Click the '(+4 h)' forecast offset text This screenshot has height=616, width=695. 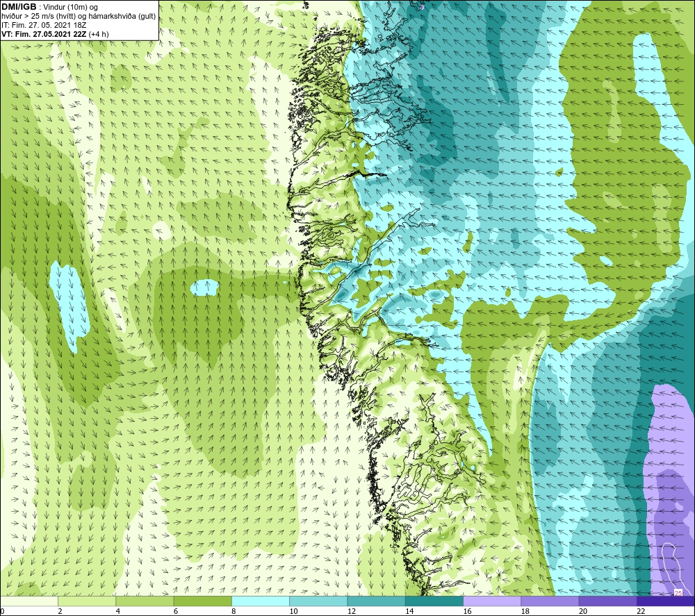tap(99, 34)
